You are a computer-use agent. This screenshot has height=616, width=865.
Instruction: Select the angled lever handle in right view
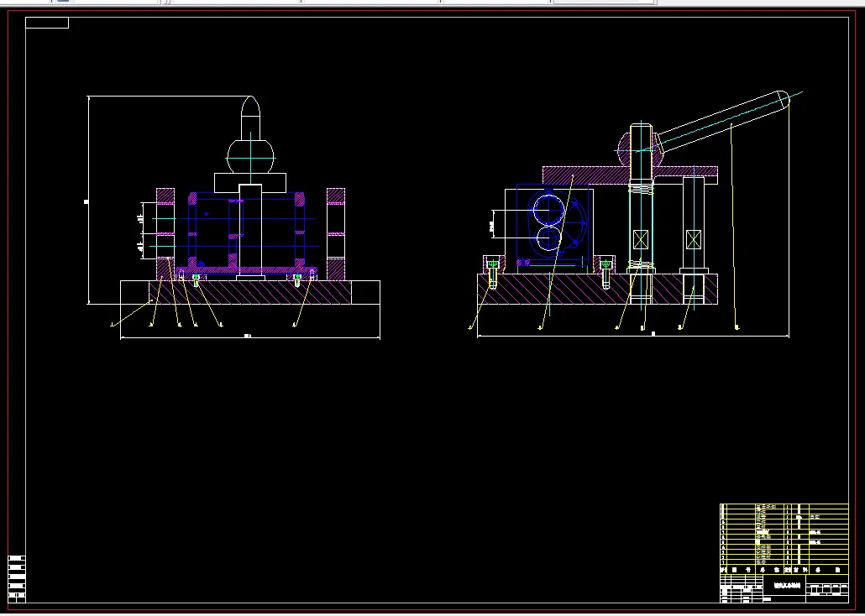click(723, 122)
